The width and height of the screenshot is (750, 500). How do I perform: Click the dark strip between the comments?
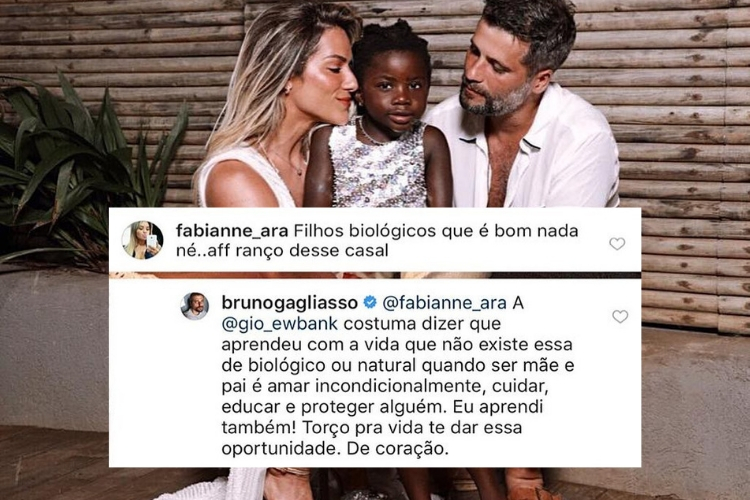pyautogui.click(x=375, y=275)
